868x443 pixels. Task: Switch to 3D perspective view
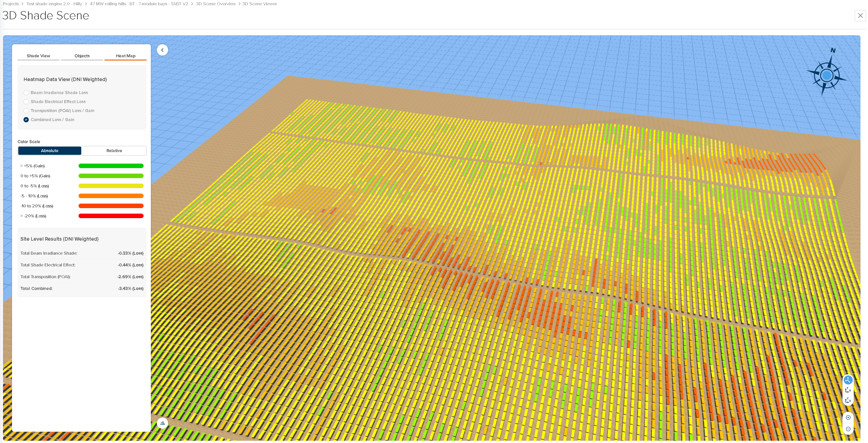coord(848,380)
